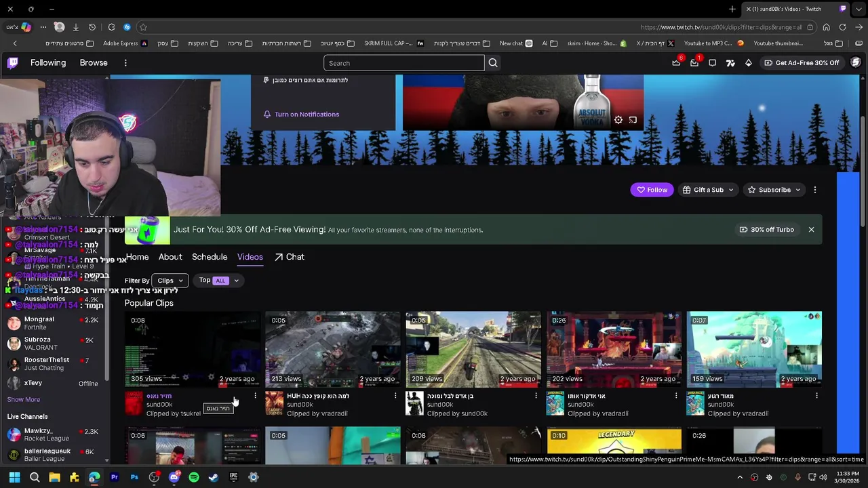Click the Twitch logo home icon
This screenshot has width=868, height=488.
12,63
